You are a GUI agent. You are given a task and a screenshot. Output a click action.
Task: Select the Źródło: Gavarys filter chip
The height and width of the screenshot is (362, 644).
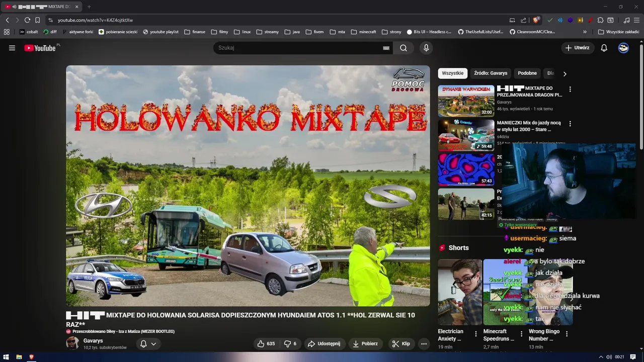coord(491,73)
